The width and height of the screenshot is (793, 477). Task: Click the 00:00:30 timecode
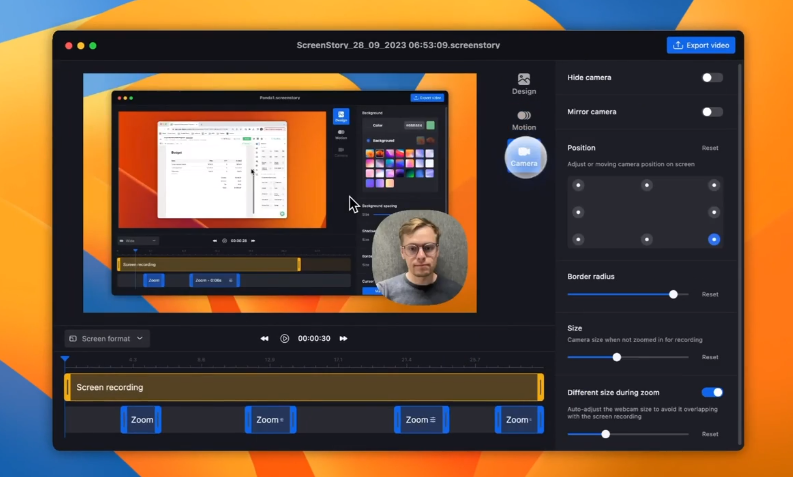(314, 338)
